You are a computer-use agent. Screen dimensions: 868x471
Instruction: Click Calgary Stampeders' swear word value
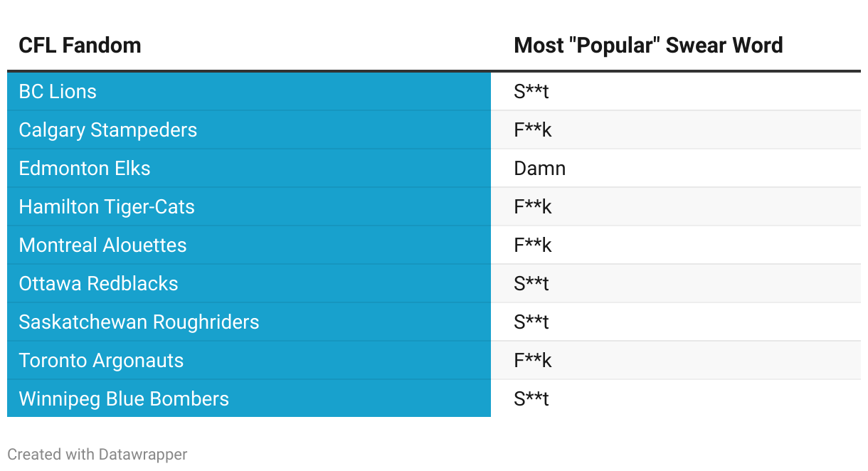pyautogui.click(x=532, y=130)
